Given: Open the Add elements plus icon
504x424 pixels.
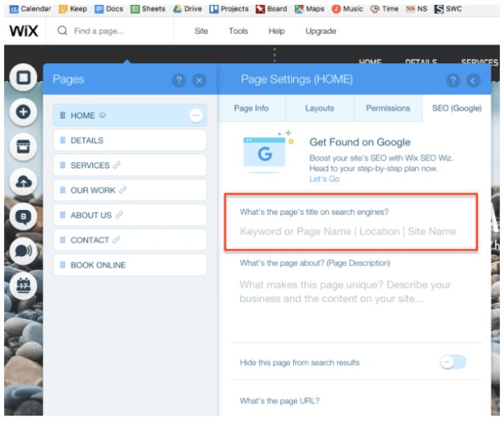Looking at the screenshot, I should coord(24,112).
